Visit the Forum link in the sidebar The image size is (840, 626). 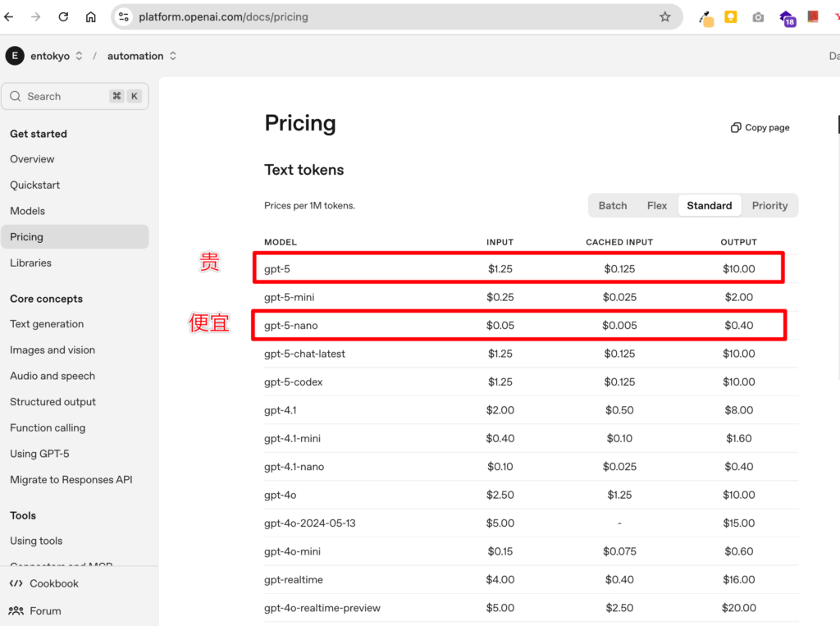click(45, 610)
